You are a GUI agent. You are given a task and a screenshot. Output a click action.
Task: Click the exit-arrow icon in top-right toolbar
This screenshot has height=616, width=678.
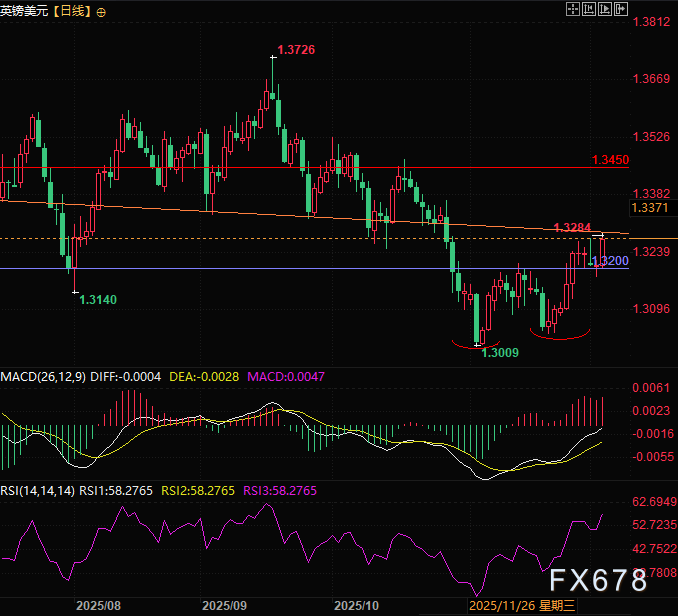[x=622, y=9]
